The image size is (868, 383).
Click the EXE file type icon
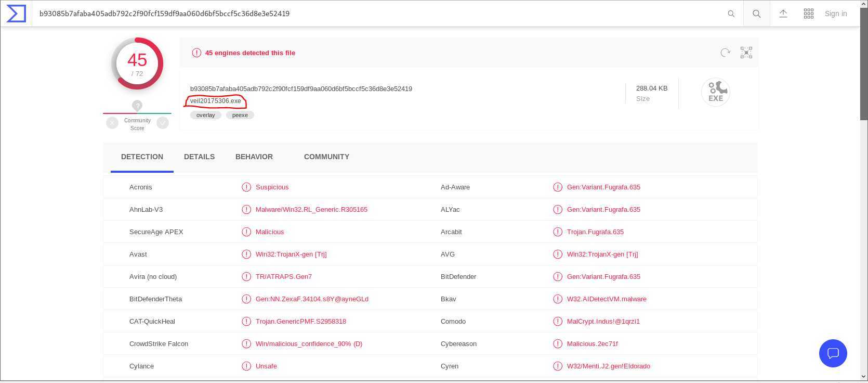(716, 92)
